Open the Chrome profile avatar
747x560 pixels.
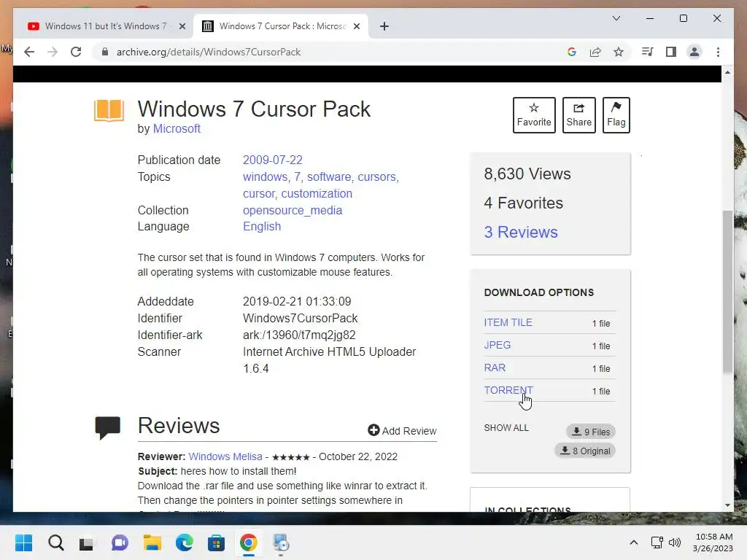(694, 52)
